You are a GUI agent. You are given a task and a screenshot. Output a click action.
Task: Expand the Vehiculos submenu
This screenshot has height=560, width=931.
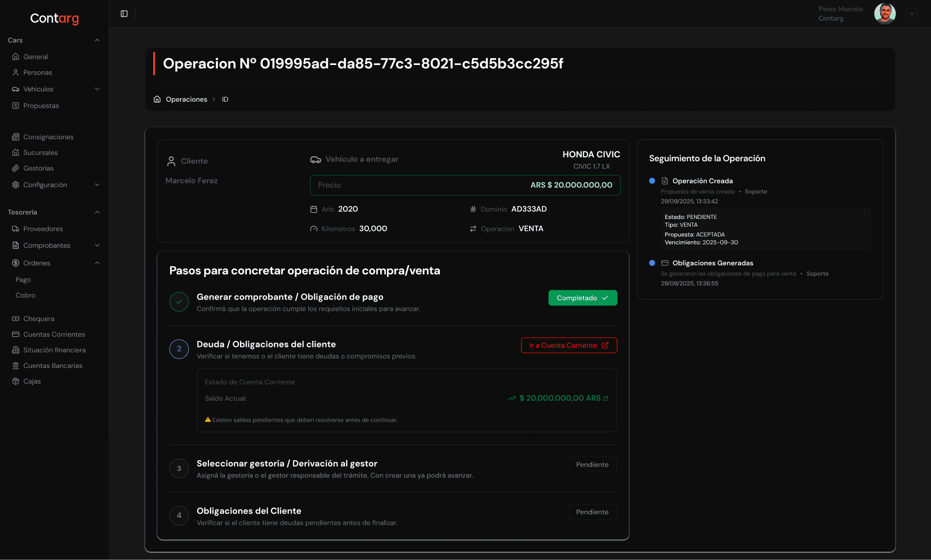point(97,89)
